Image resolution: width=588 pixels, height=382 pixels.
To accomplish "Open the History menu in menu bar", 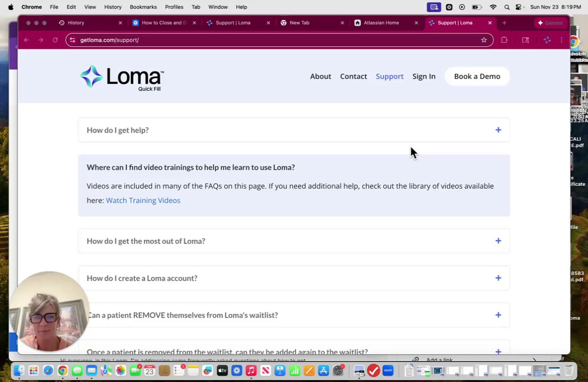I will coord(113,7).
